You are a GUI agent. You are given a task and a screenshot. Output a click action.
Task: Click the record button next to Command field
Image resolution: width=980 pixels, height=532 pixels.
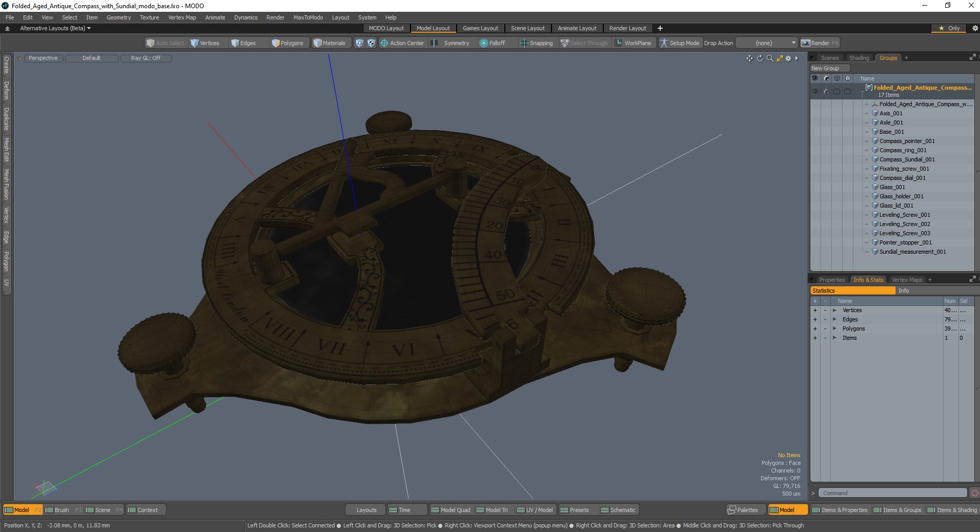coord(974,493)
